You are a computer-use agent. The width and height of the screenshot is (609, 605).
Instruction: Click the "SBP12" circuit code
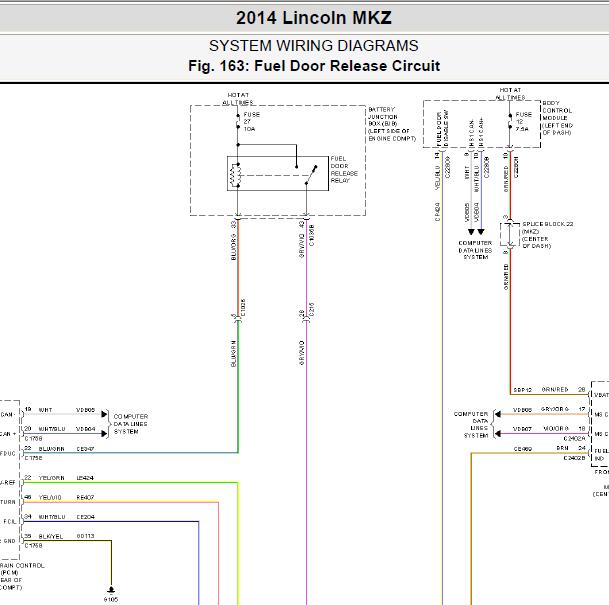pyautogui.click(x=522, y=389)
